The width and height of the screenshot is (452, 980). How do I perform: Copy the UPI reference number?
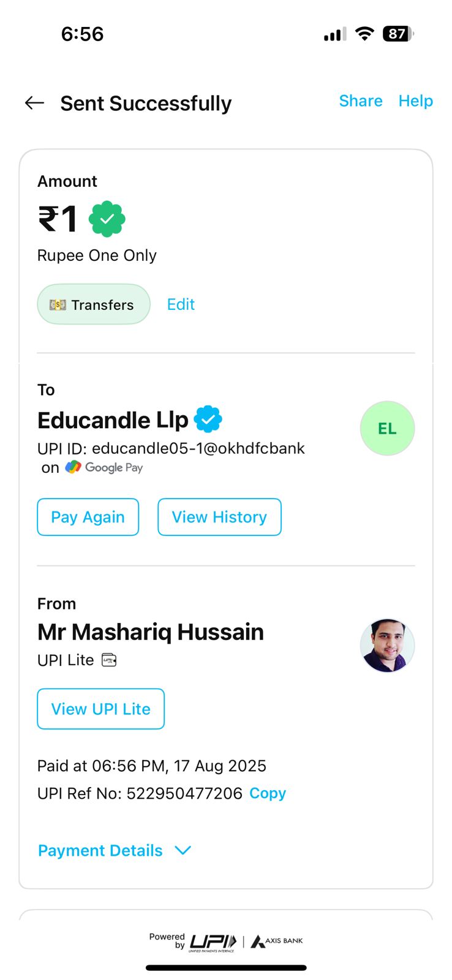point(268,793)
